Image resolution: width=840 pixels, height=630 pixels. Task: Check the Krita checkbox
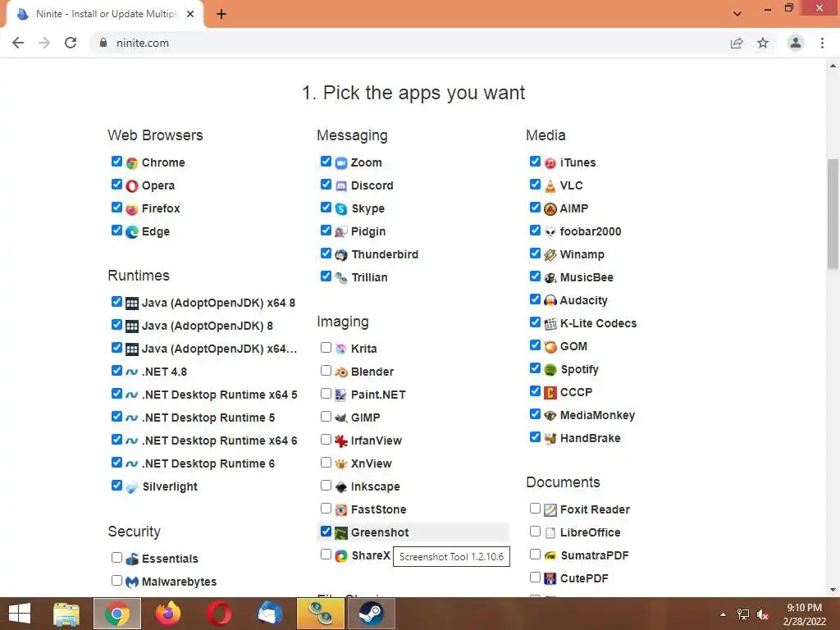326,348
